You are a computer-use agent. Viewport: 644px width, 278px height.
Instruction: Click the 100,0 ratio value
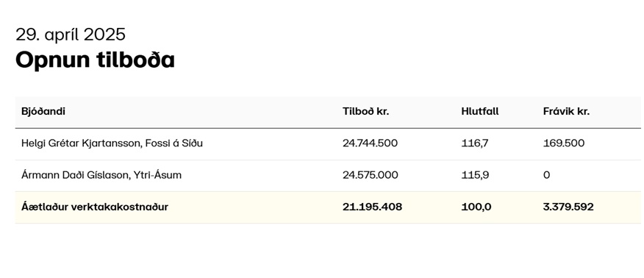click(x=476, y=207)
